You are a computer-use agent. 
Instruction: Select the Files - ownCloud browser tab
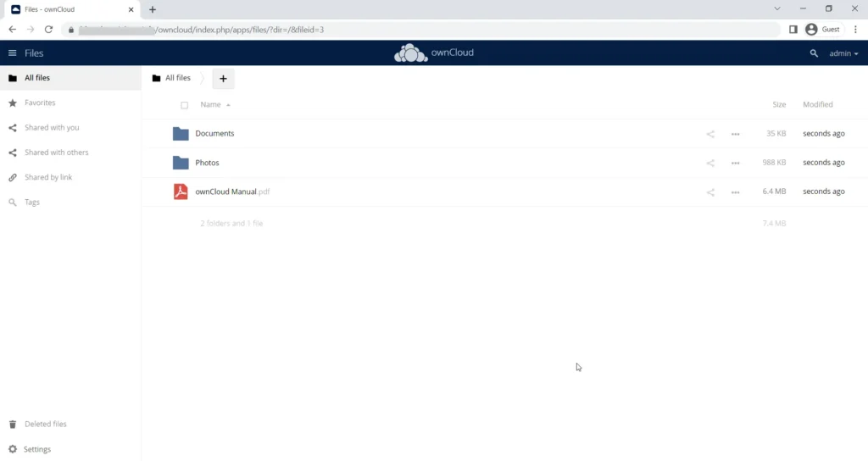click(72, 9)
